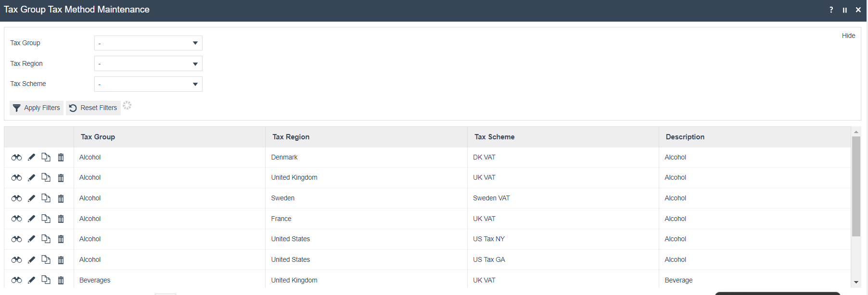Copy the Alcohol Denmark DK VAT row
This screenshot has height=295, width=868.
(46, 157)
